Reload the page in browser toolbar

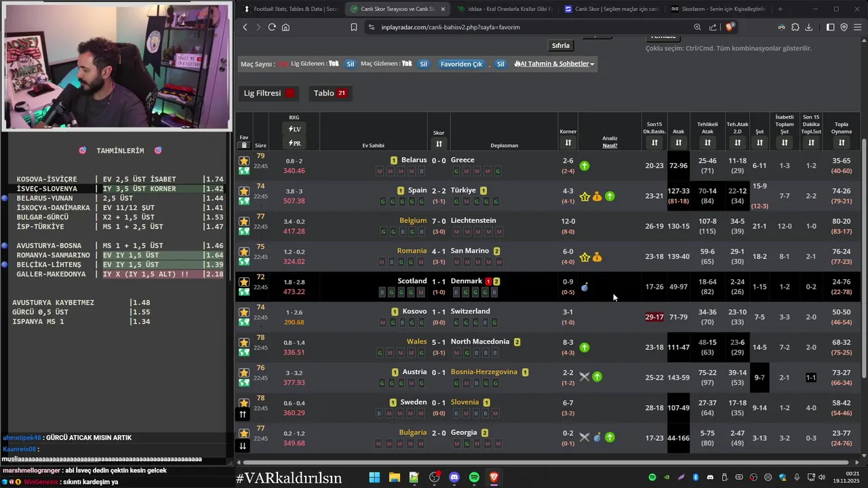pyautogui.click(x=272, y=27)
